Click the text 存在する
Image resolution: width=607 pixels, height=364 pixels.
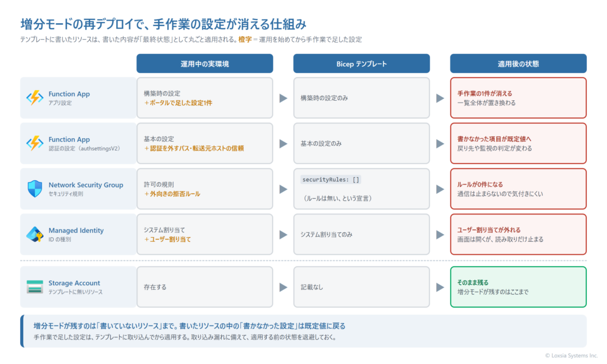tap(155, 288)
